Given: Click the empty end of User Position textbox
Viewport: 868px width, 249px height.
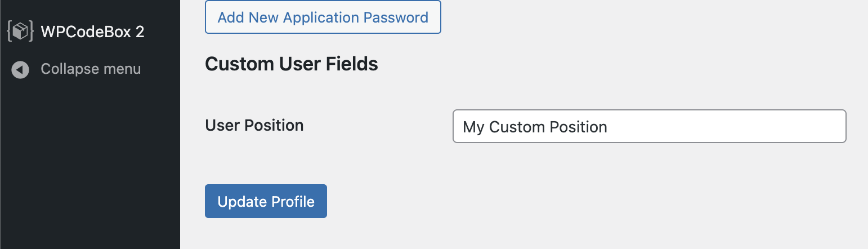Looking at the screenshot, I should pos(726,126).
